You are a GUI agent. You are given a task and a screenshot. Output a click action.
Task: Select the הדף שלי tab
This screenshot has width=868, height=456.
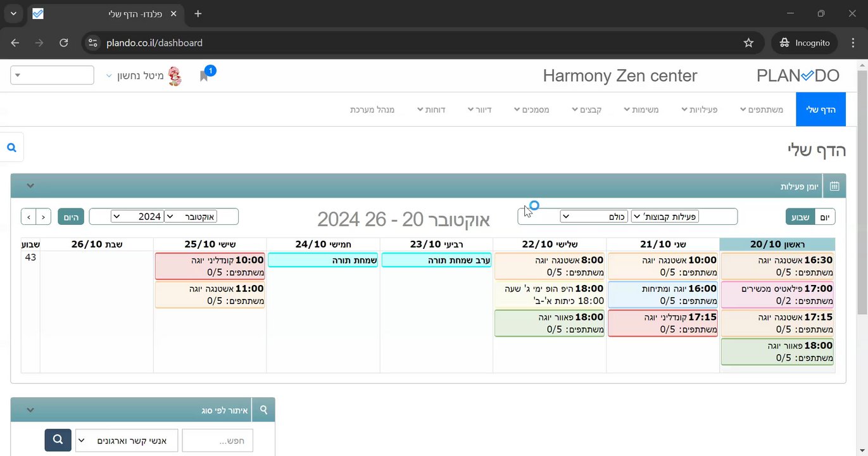pos(821,110)
